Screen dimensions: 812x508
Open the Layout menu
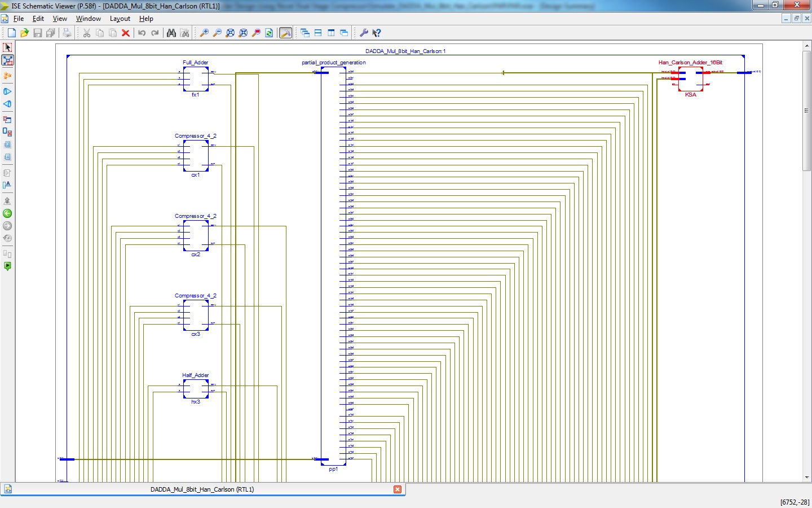(x=120, y=19)
